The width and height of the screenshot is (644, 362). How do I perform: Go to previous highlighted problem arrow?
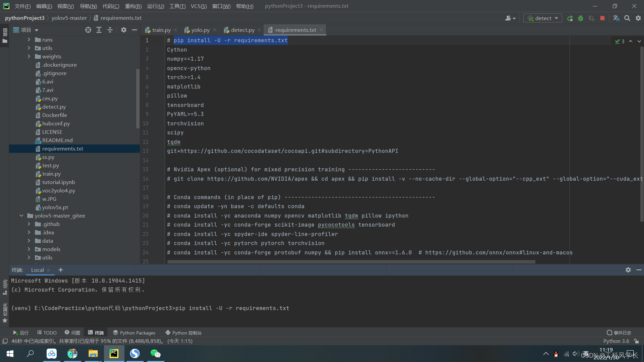tap(631, 41)
